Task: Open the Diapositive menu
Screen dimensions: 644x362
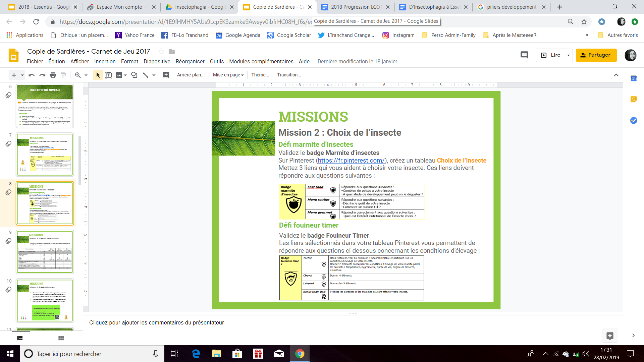Action: point(157,61)
